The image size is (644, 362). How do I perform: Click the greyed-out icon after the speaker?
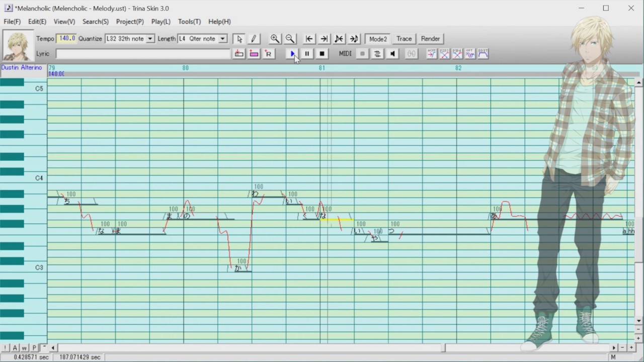(411, 54)
